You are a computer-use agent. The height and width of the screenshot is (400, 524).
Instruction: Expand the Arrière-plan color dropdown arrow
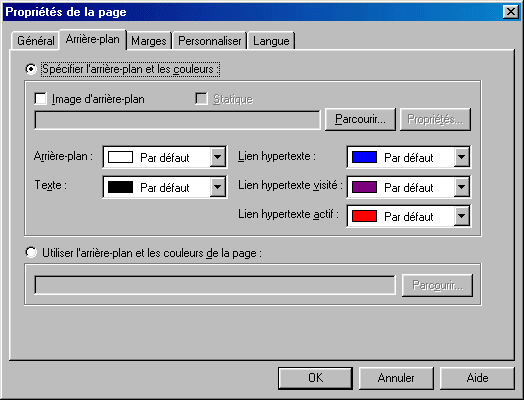click(218, 156)
